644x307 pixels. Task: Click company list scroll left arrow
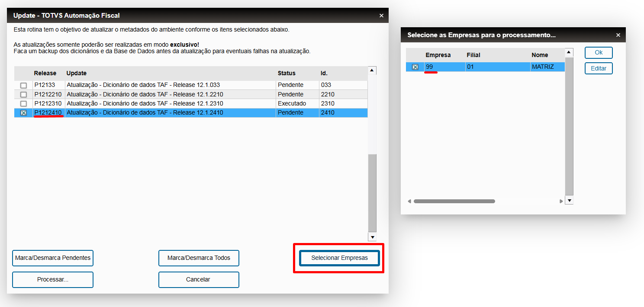tap(409, 201)
